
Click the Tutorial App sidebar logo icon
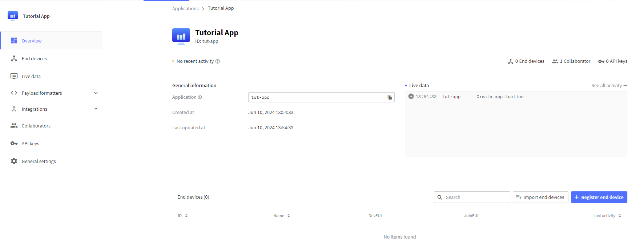(13, 16)
